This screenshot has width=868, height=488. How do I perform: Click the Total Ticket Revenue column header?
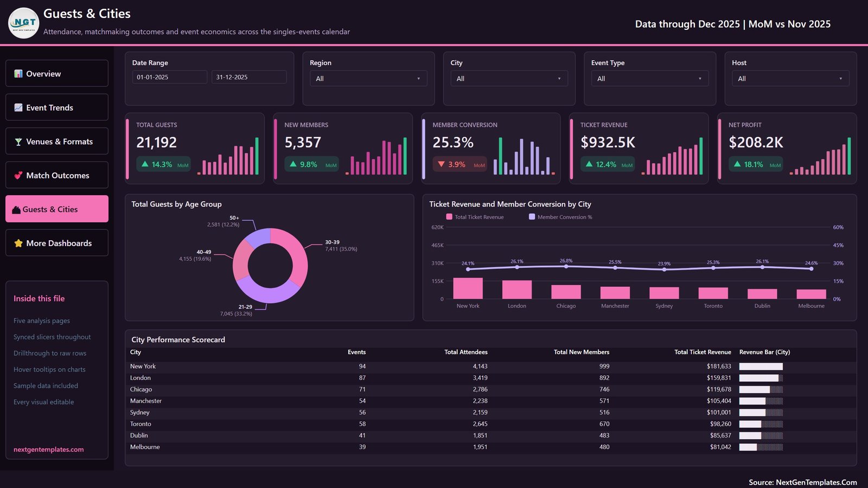point(703,352)
